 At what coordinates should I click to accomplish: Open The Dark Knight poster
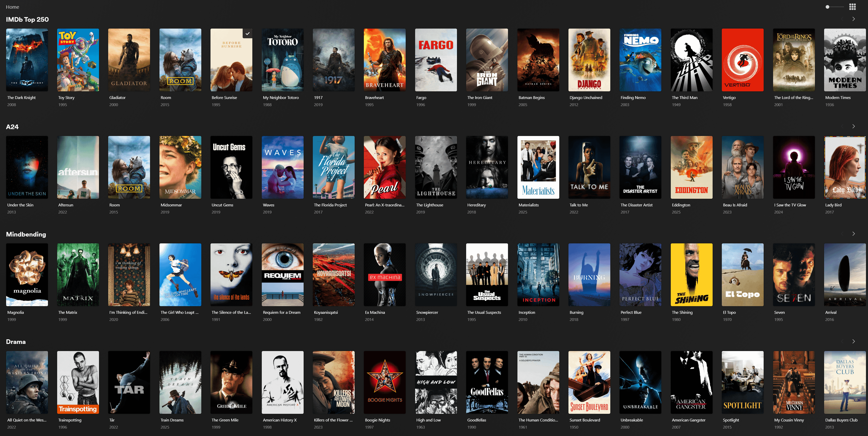[27, 60]
